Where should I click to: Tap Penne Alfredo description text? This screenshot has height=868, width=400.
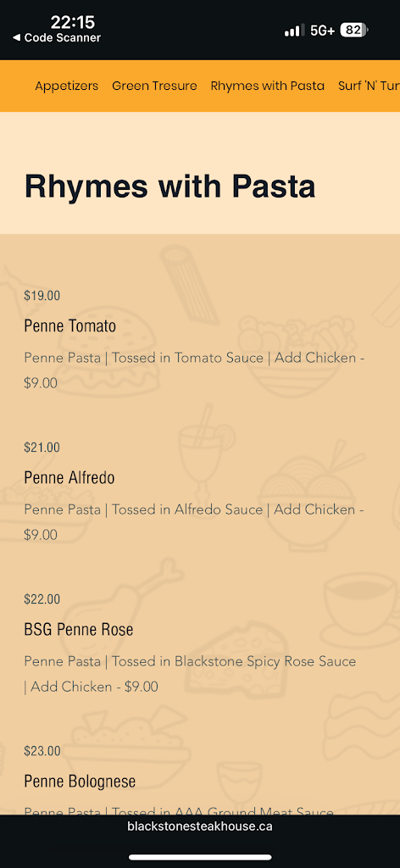[193, 522]
